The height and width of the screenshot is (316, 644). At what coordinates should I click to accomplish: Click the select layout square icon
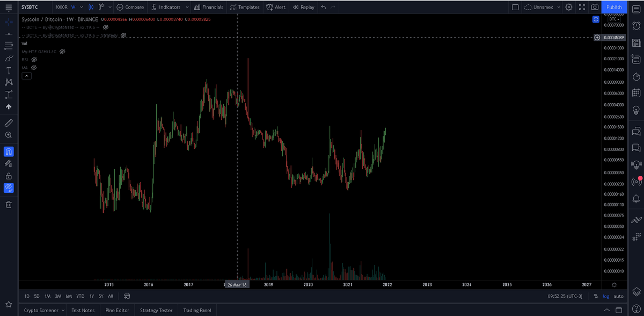click(515, 7)
